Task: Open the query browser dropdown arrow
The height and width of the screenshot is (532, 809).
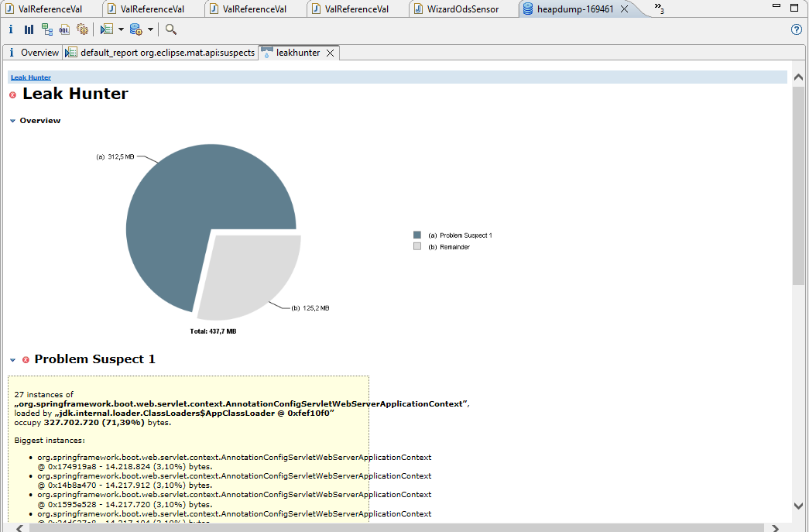Action: [x=150, y=29]
